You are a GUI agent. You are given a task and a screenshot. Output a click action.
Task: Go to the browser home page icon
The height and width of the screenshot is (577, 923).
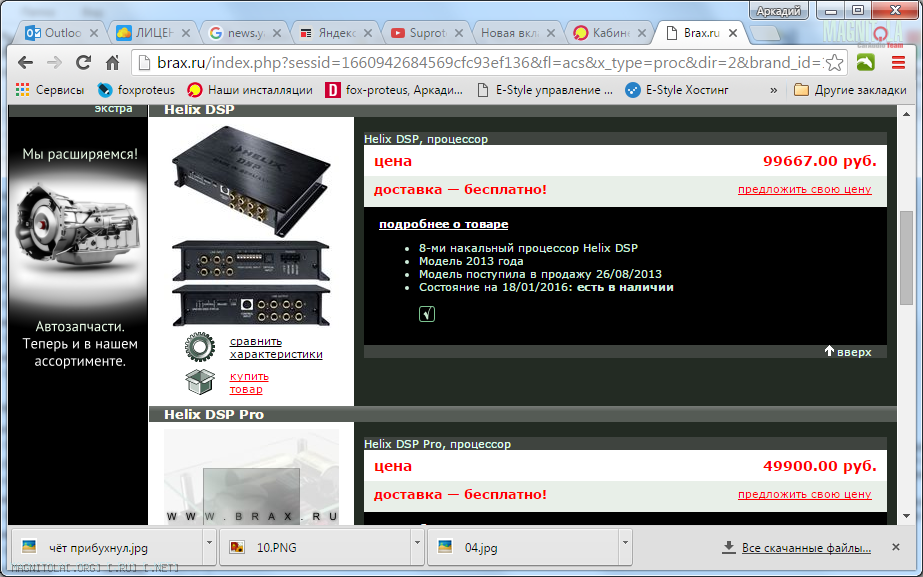(x=113, y=62)
